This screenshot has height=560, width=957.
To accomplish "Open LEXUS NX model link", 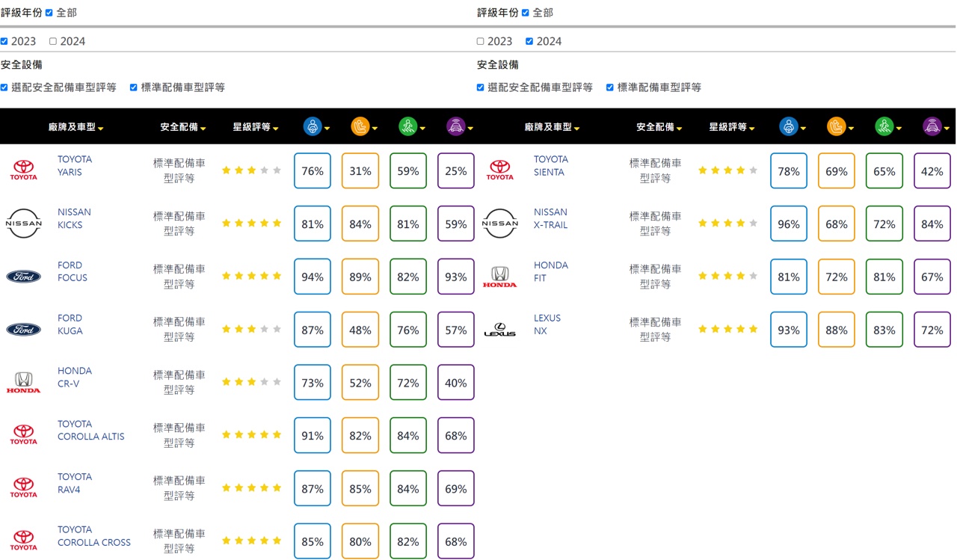I will click(547, 324).
